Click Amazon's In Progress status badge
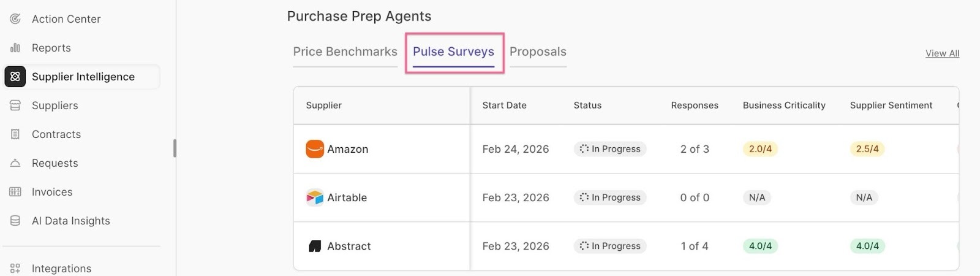Screen dimensions: 980x276 point(610,149)
